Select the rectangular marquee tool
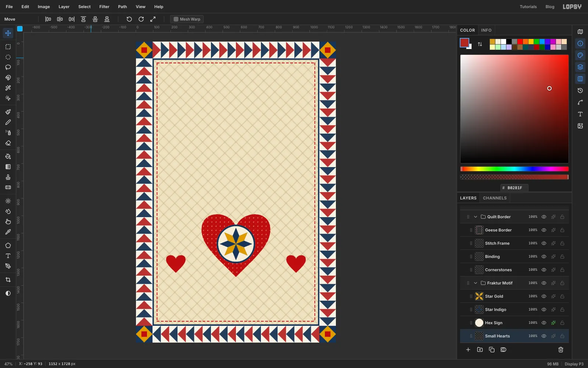Image resolution: width=588 pixels, height=368 pixels. coord(8,47)
